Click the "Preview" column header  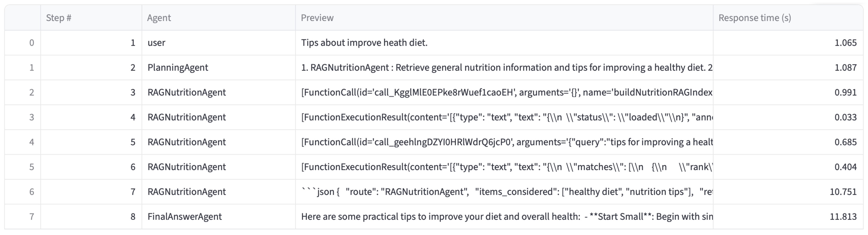[x=317, y=18]
